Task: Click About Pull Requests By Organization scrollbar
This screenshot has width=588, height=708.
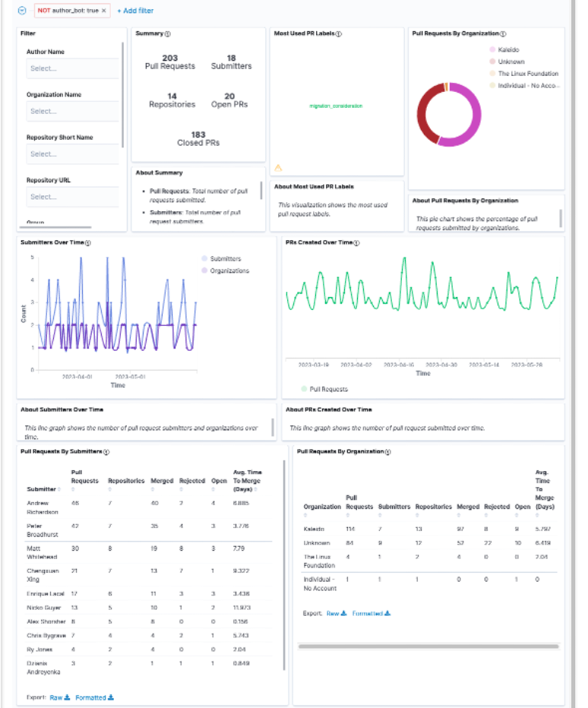Action: point(561,218)
